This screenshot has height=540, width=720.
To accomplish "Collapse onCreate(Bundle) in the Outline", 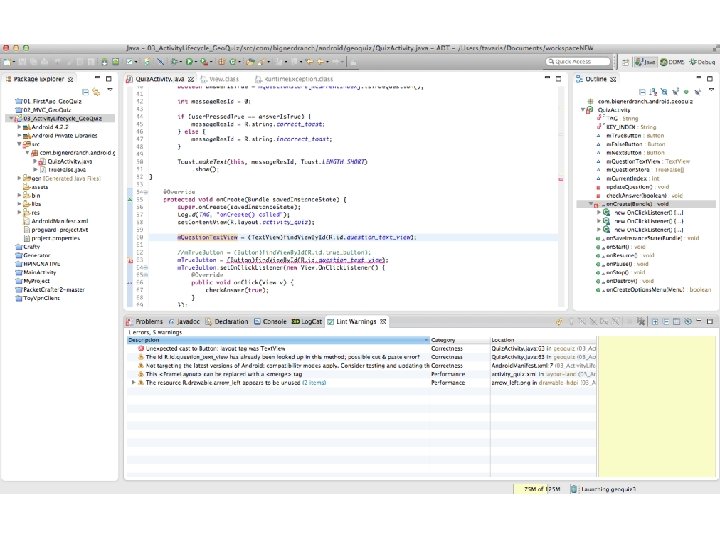I will point(590,204).
